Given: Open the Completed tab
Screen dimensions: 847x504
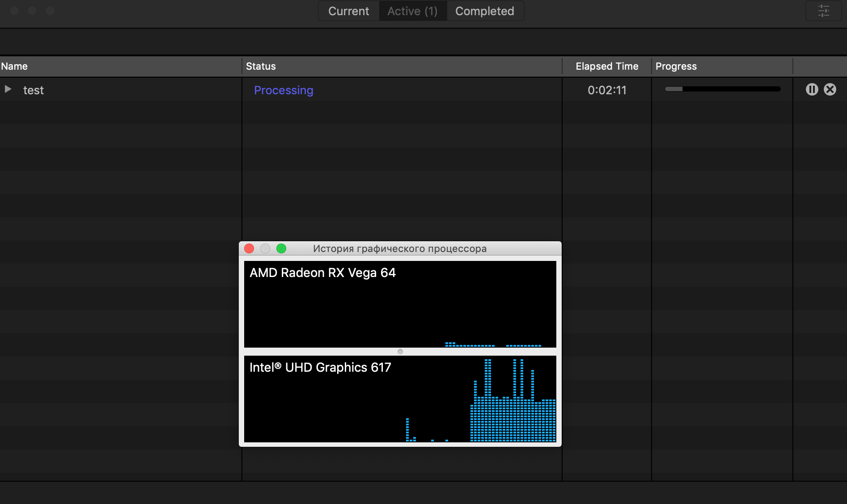Looking at the screenshot, I should (x=485, y=11).
